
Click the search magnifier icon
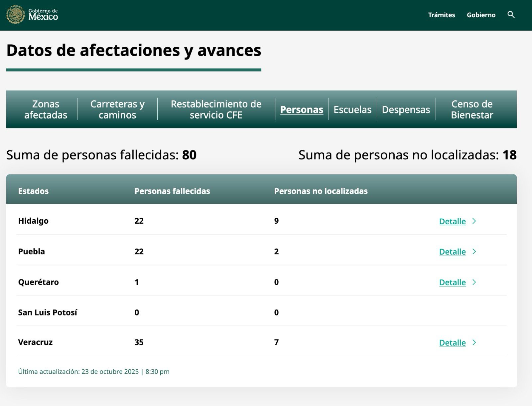coord(511,15)
